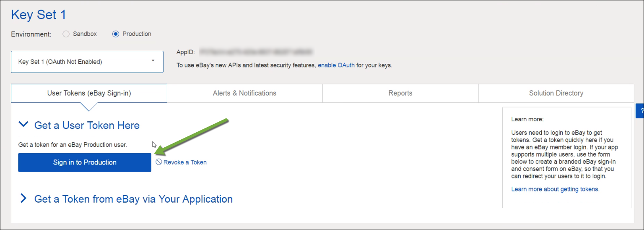Click the enable OAuth link

coord(336,65)
